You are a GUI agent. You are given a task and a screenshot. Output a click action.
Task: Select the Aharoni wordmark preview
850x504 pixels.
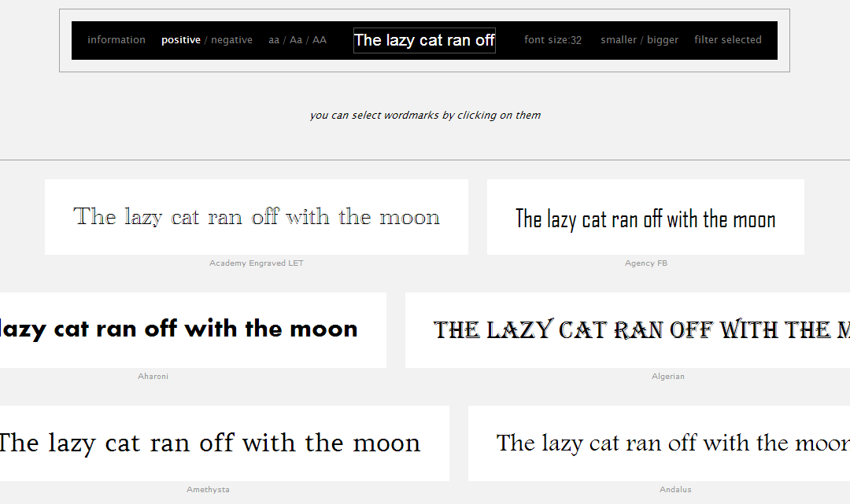(x=193, y=330)
